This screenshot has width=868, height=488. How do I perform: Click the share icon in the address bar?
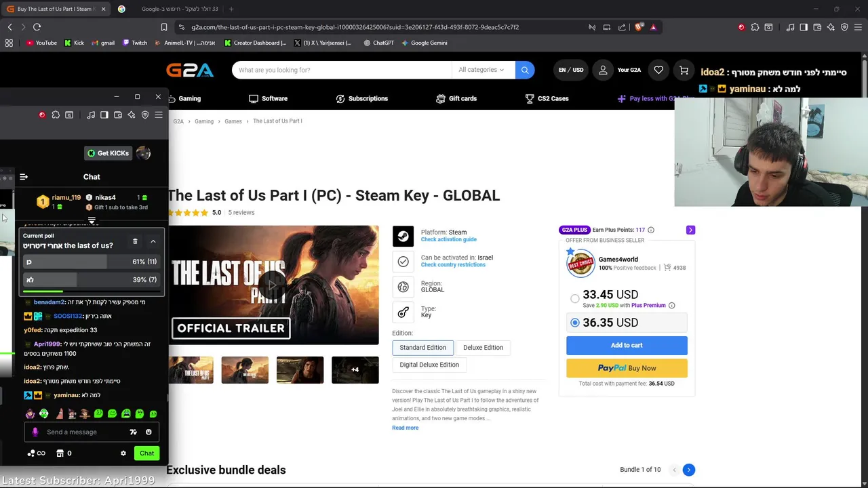(x=622, y=27)
